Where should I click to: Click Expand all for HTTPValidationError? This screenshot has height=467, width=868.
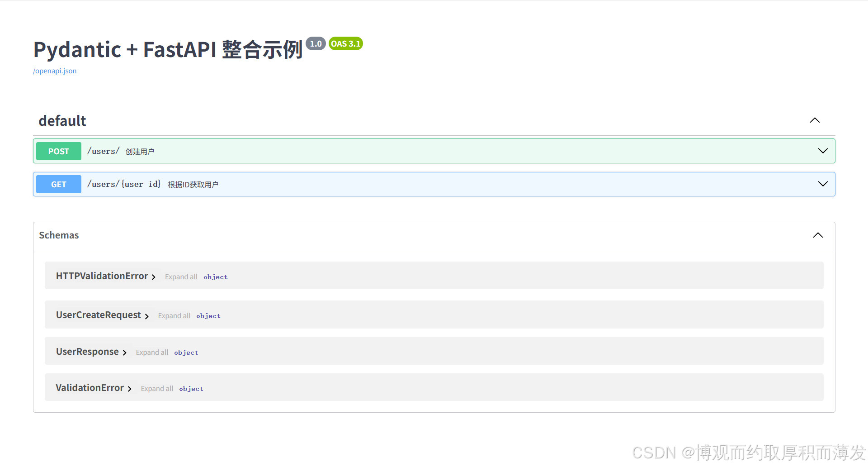181,277
